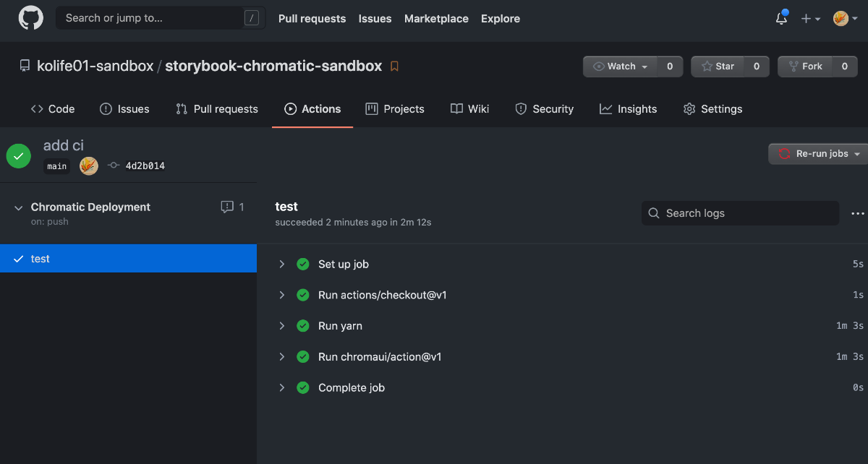Open the user avatar menu

click(x=844, y=19)
